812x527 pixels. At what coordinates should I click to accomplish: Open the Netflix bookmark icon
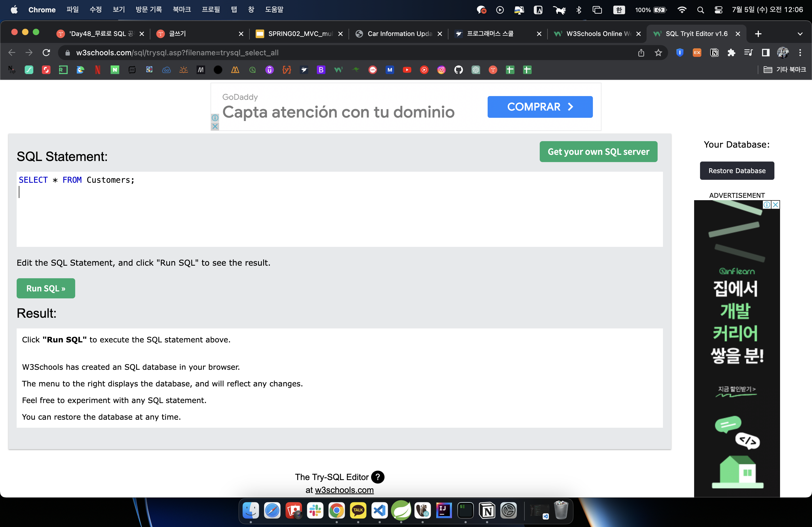[97, 70]
